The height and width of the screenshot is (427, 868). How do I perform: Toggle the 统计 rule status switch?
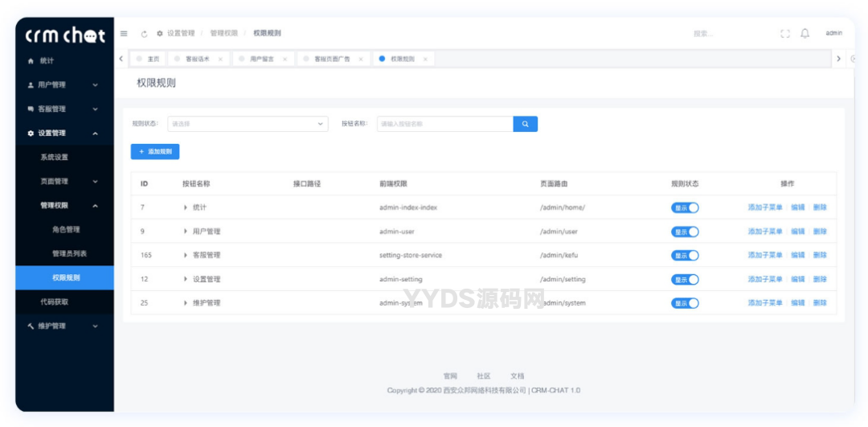tap(685, 207)
